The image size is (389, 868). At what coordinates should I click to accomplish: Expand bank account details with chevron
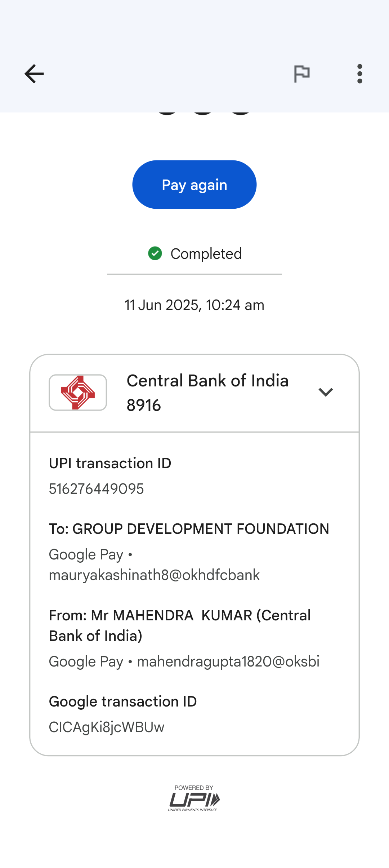(326, 392)
